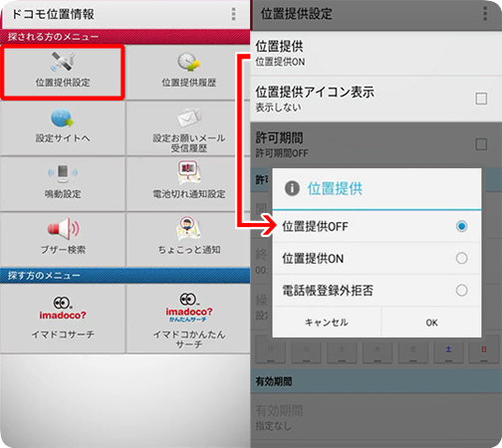Open 位置提供 setting row showing 位置提供ON
Image resolution: width=502 pixels, height=448 pixels.
376,54
